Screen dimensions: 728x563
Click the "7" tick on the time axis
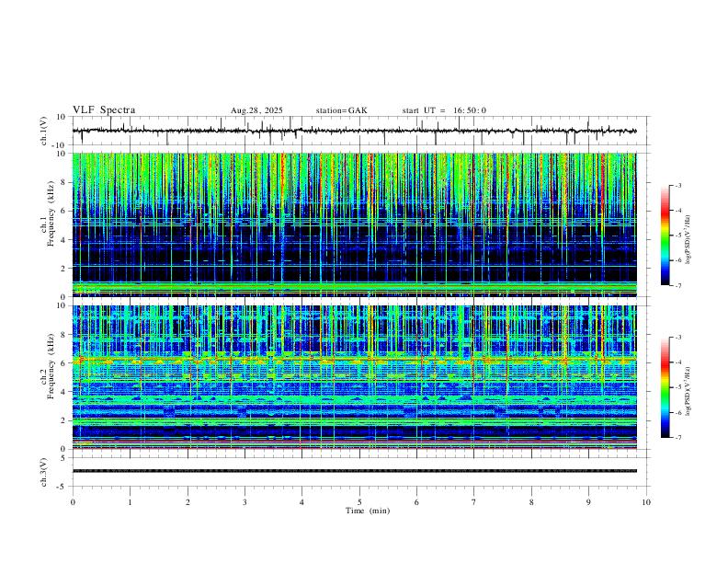473,502
